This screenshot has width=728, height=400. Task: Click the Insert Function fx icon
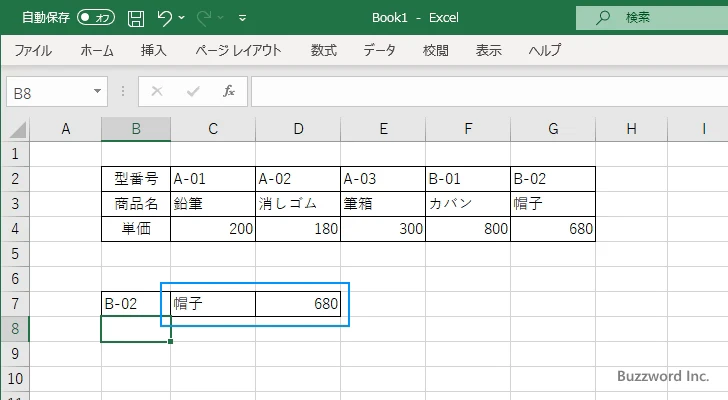[x=228, y=91]
